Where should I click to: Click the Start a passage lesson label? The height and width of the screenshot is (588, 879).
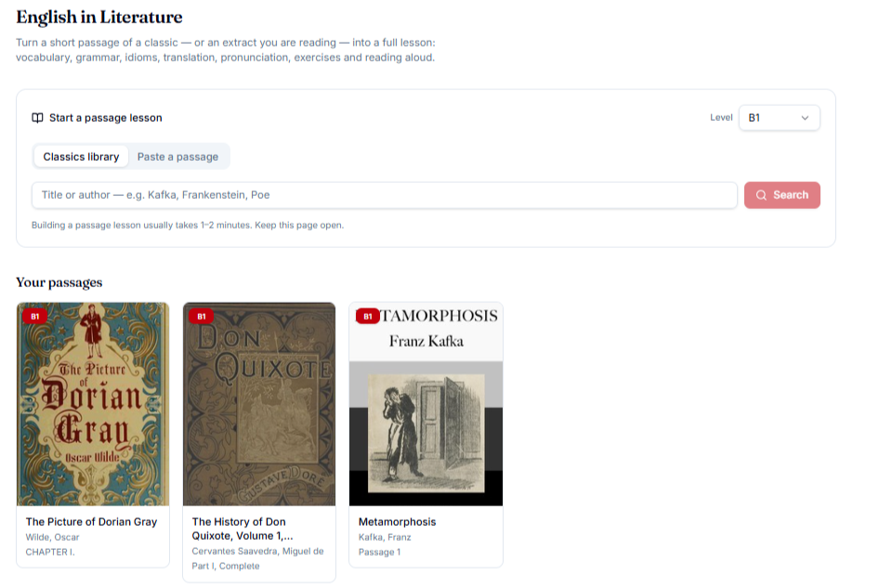coord(105,118)
